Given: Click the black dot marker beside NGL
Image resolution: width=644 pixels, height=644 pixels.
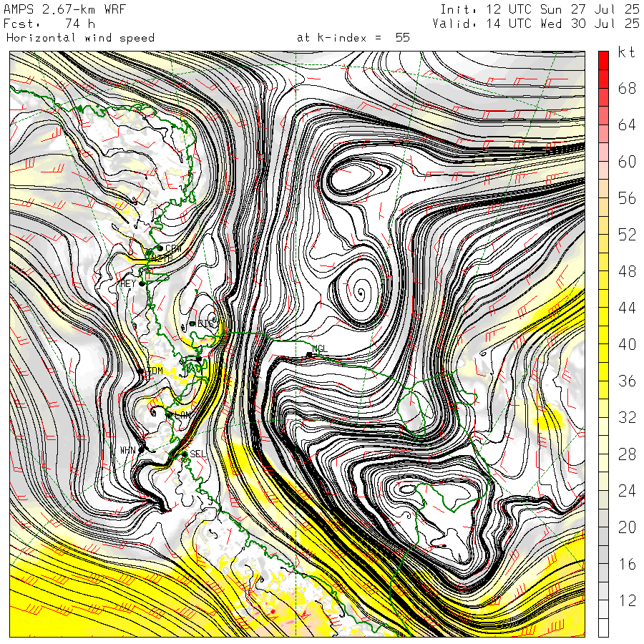Looking at the screenshot, I should pos(309,354).
